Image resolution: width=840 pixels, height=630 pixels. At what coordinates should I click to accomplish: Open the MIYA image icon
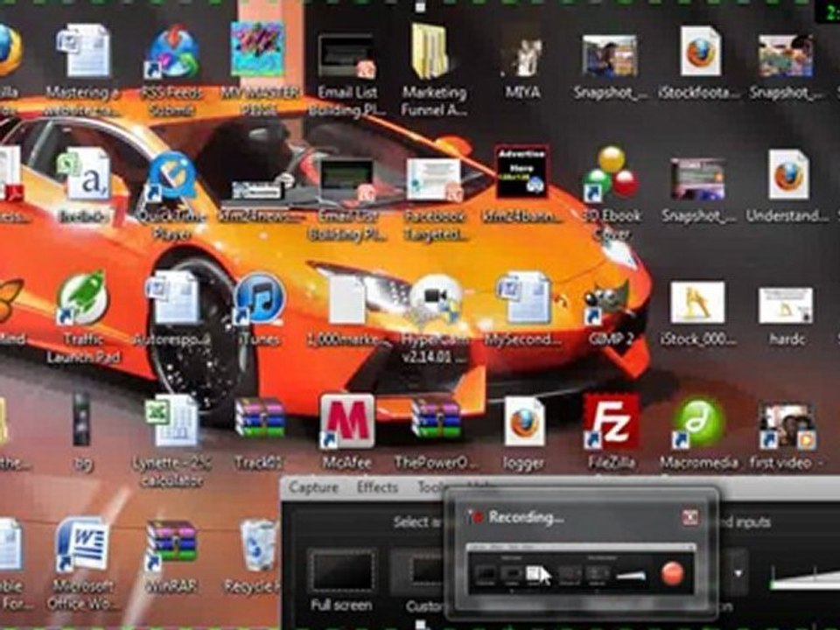coord(523,58)
